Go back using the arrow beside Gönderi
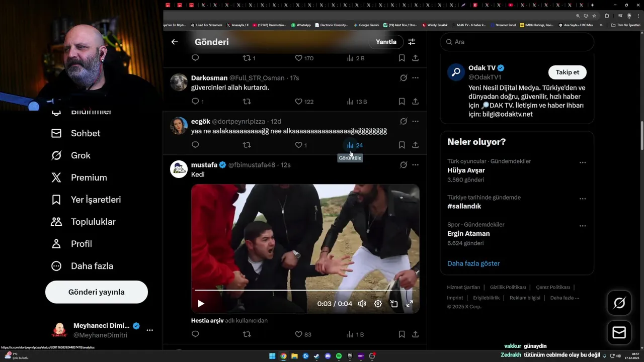Screen dimensions: 644x362 [175, 42]
